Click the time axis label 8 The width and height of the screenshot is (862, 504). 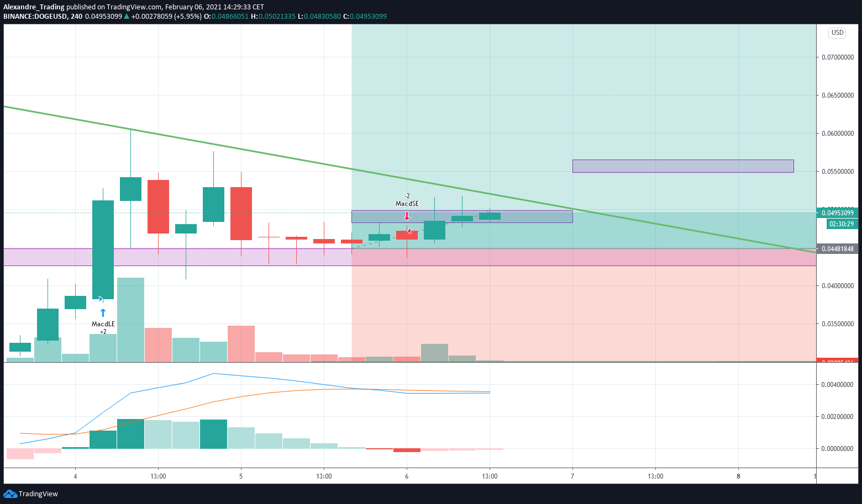tap(738, 476)
